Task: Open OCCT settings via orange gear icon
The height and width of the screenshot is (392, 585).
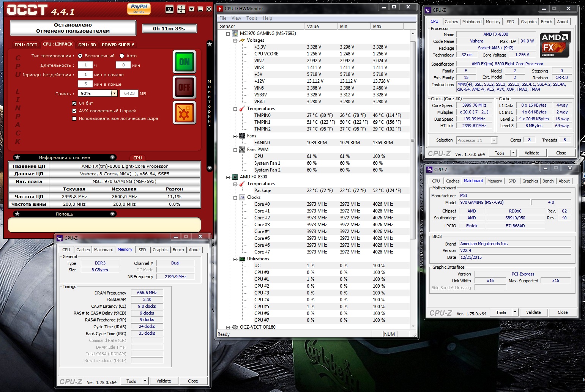Action: tap(184, 112)
